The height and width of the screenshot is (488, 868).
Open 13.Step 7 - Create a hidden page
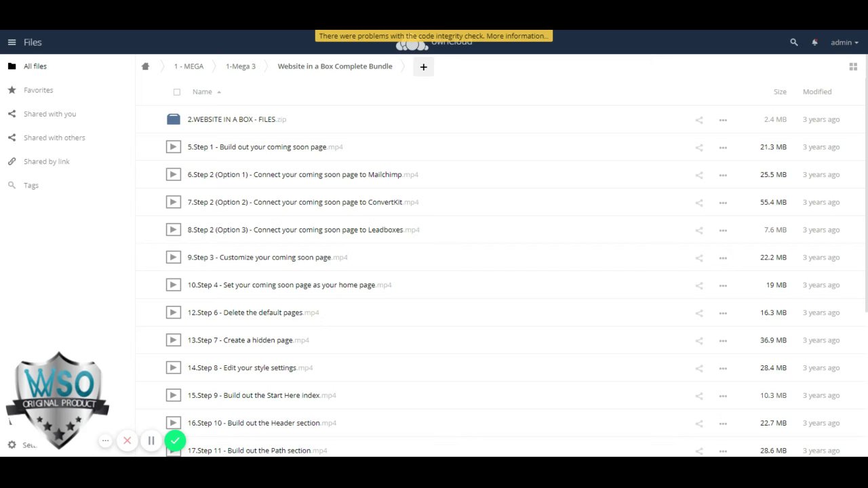click(248, 340)
